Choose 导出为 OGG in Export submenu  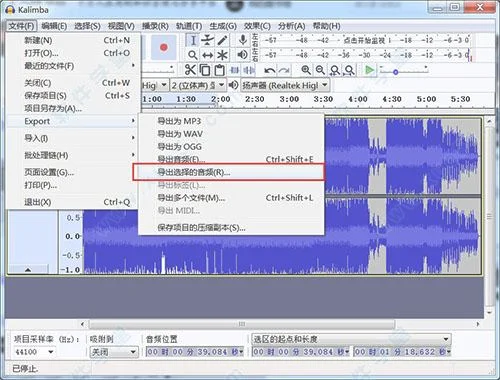(231, 146)
